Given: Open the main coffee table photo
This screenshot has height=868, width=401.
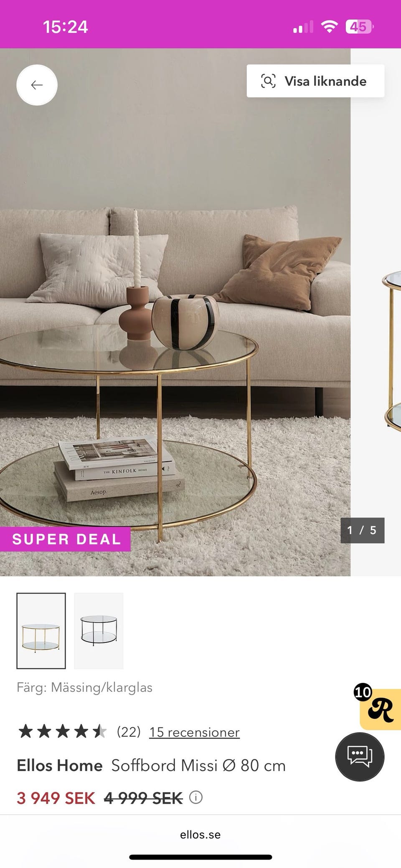Looking at the screenshot, I should tap(175, 312).
